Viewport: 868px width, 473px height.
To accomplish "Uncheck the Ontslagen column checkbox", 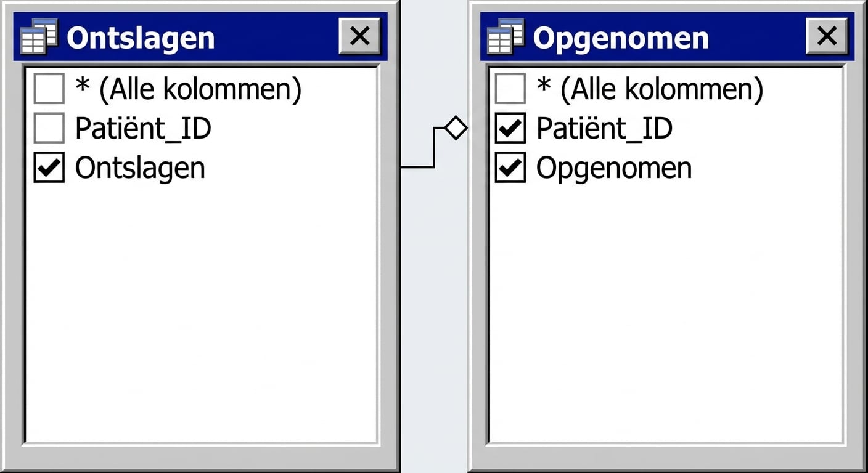I will [x=49, y=168].
